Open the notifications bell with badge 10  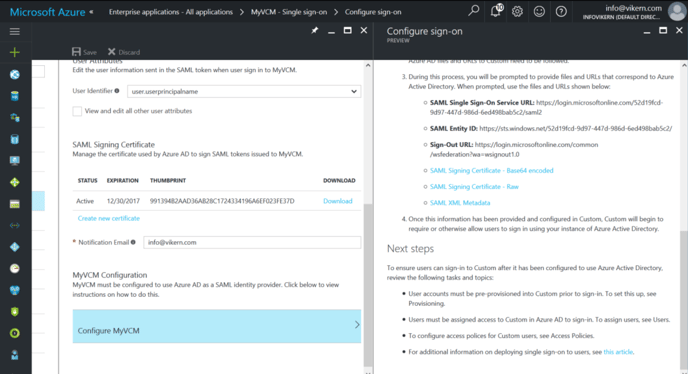496,11
